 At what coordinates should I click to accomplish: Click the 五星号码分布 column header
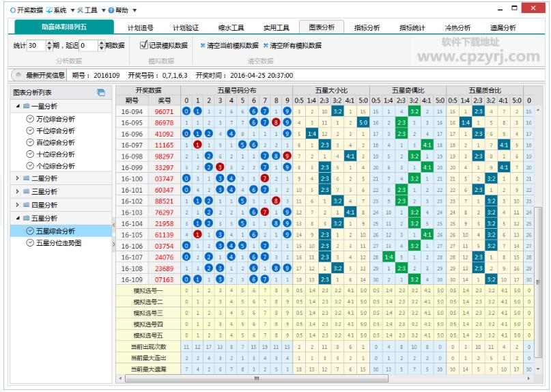click(x=237, y=90)
